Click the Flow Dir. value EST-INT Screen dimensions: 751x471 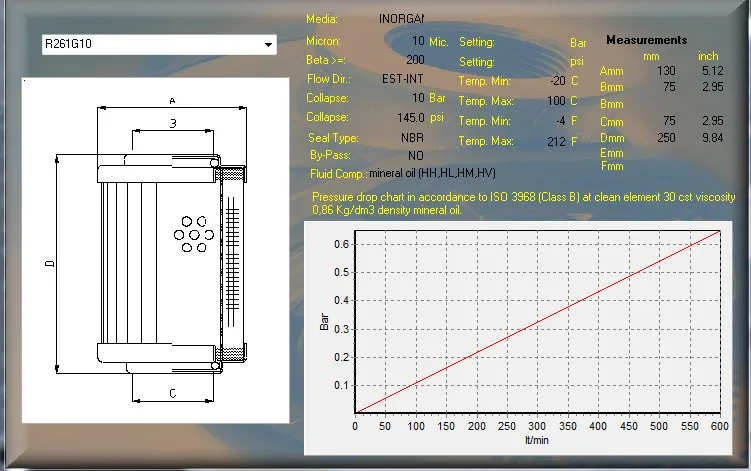[403, 78]
